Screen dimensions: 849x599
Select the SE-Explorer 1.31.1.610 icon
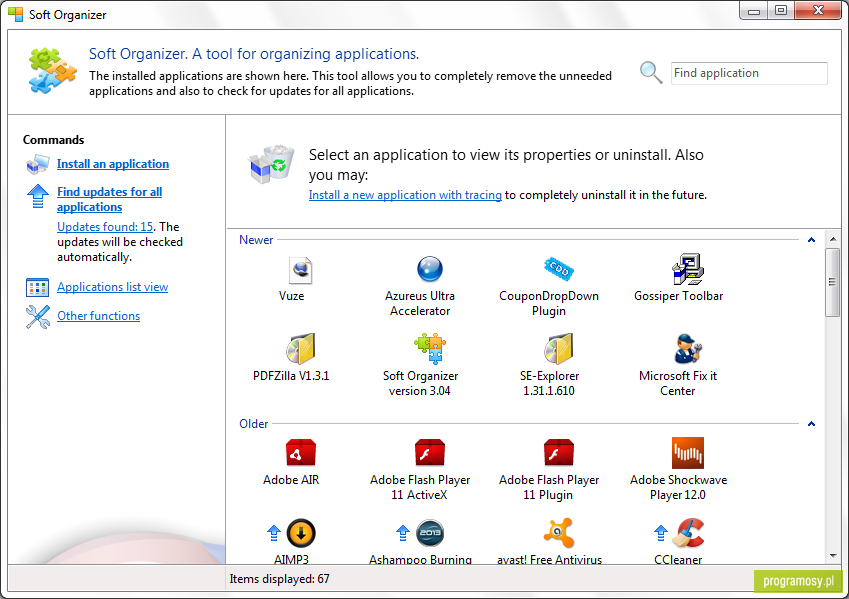pyautogui.click(x=558, y=349)
